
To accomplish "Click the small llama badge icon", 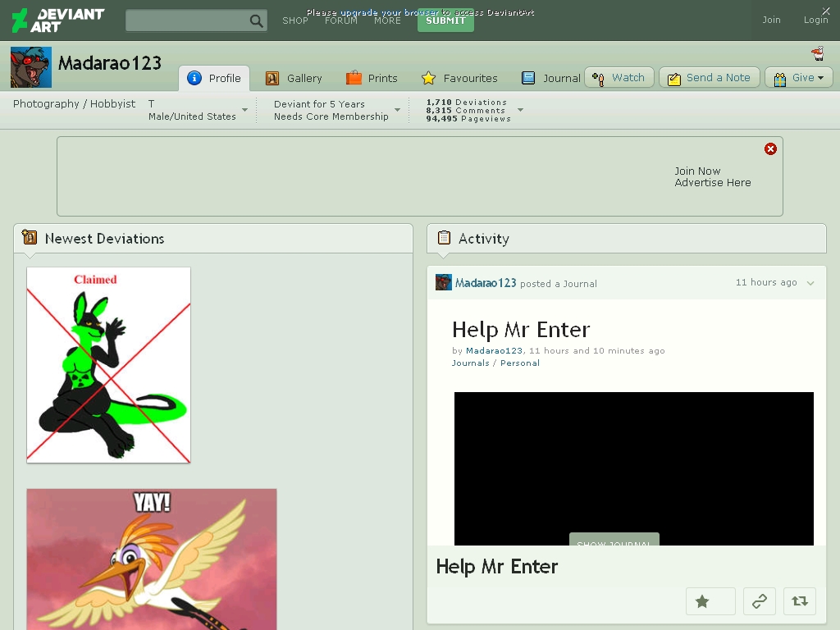I will [818, 53].
